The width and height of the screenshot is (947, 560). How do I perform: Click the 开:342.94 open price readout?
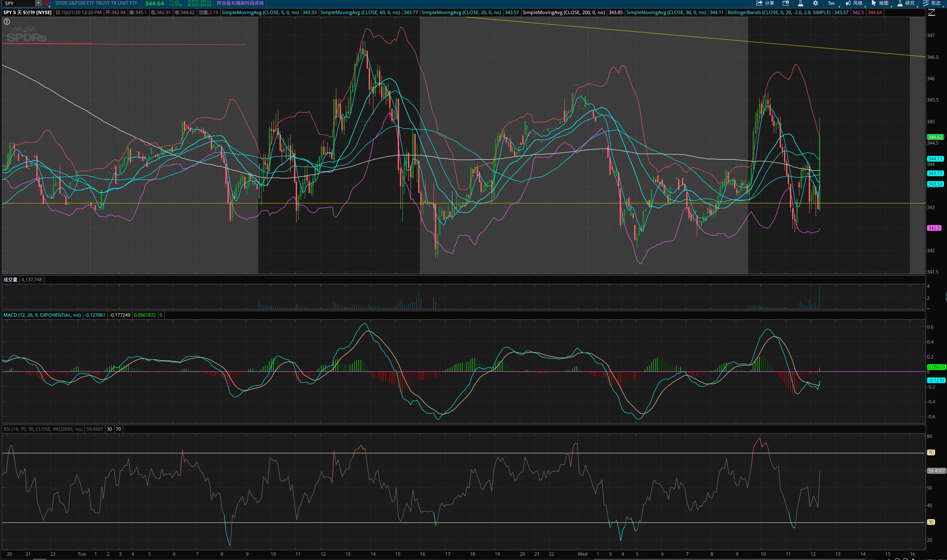115,12
